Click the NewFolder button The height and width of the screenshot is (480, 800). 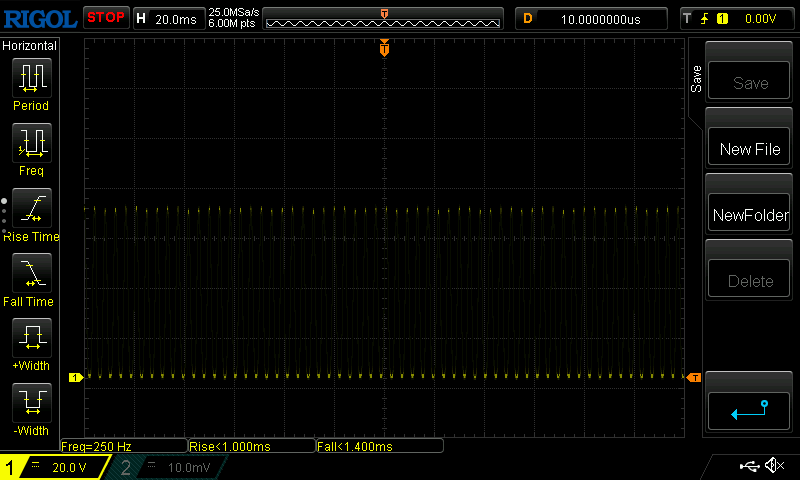pos(749,214)
